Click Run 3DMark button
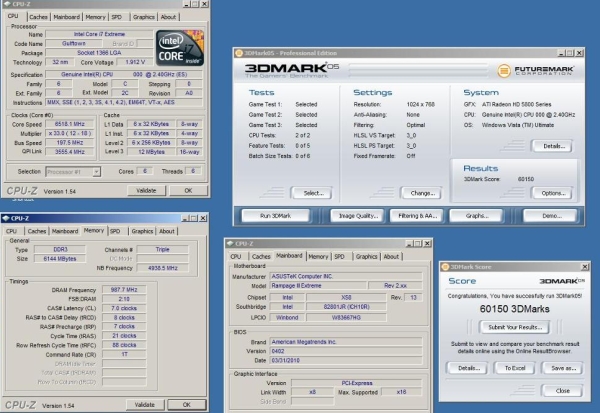 275,216
